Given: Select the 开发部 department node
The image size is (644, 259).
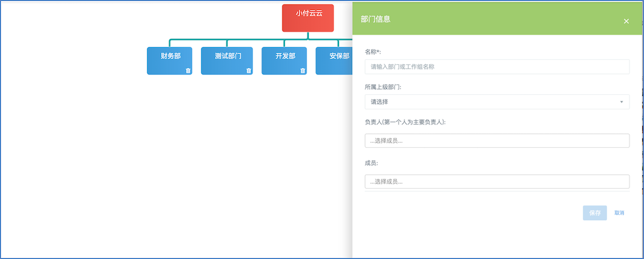Looking at the screenshot, I should pyautogui.click(x=284, y=61).
